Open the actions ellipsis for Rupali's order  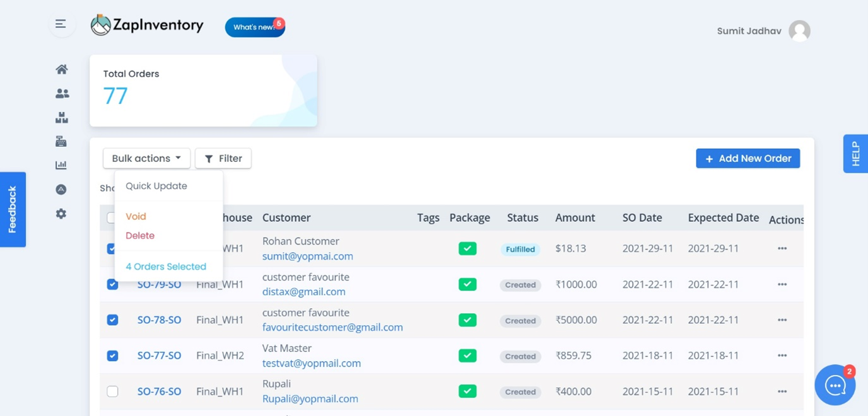click(x=782, y=391)
